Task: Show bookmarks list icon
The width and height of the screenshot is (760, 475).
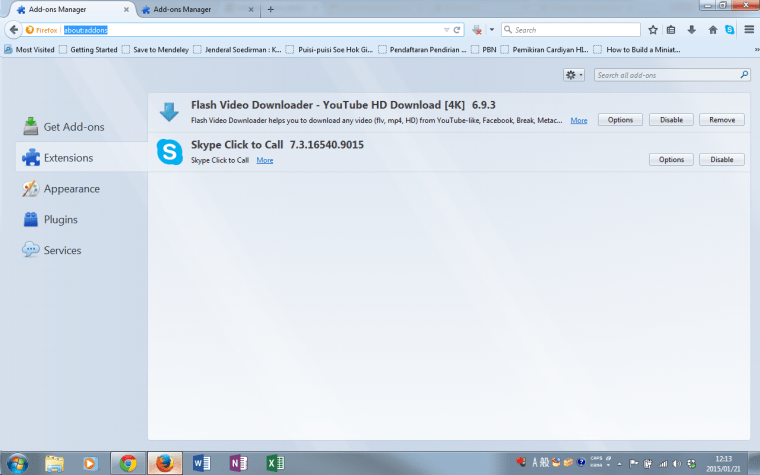Action: (671, 30)
